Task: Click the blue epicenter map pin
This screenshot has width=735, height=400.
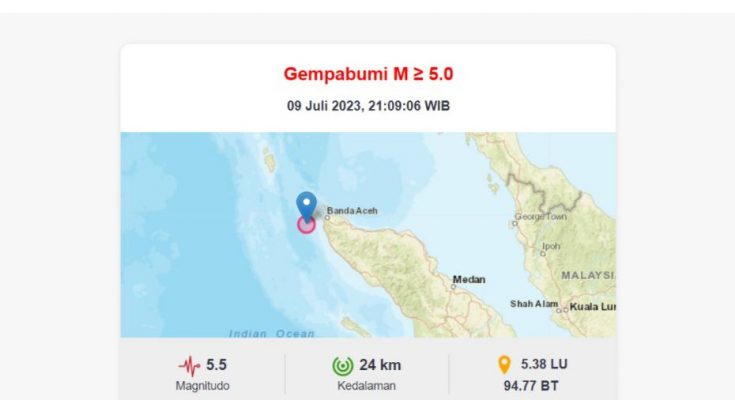Action: click(x=307, y=206)
